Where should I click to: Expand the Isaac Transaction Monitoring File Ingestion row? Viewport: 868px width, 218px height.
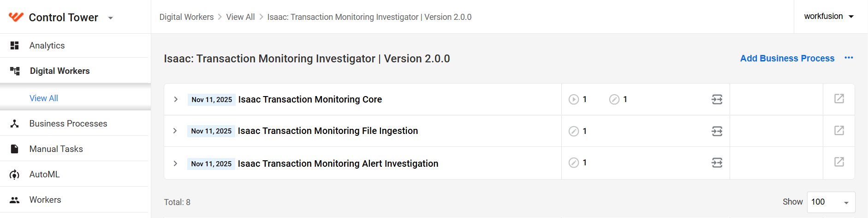[x=175, y=131]
